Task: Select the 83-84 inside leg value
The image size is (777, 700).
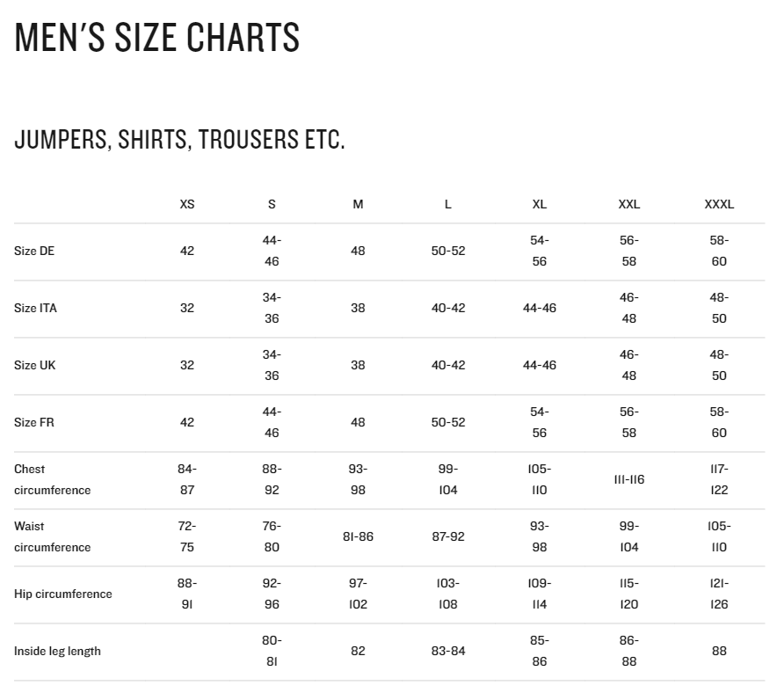Action: click(448, 651)
